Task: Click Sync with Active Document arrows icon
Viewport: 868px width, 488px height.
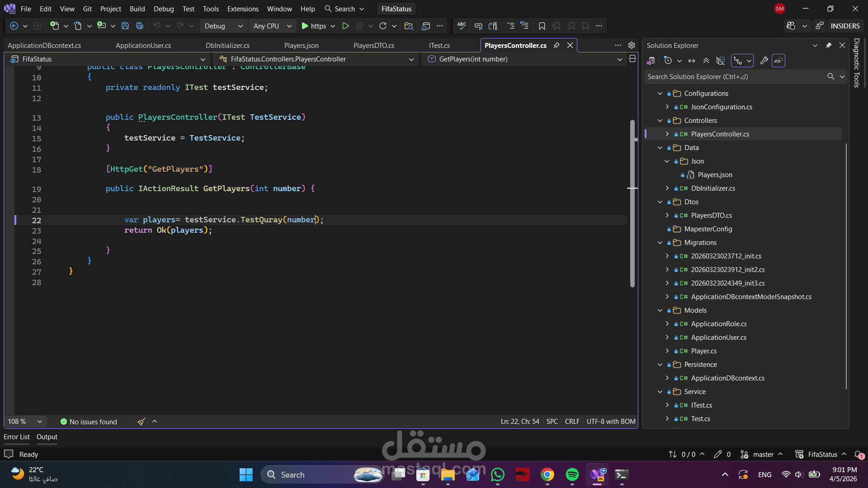Action: [x=692, y=61]
